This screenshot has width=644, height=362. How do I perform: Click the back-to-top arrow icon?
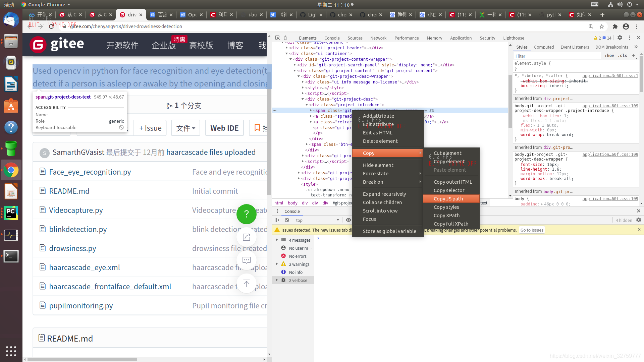(247, 283)
